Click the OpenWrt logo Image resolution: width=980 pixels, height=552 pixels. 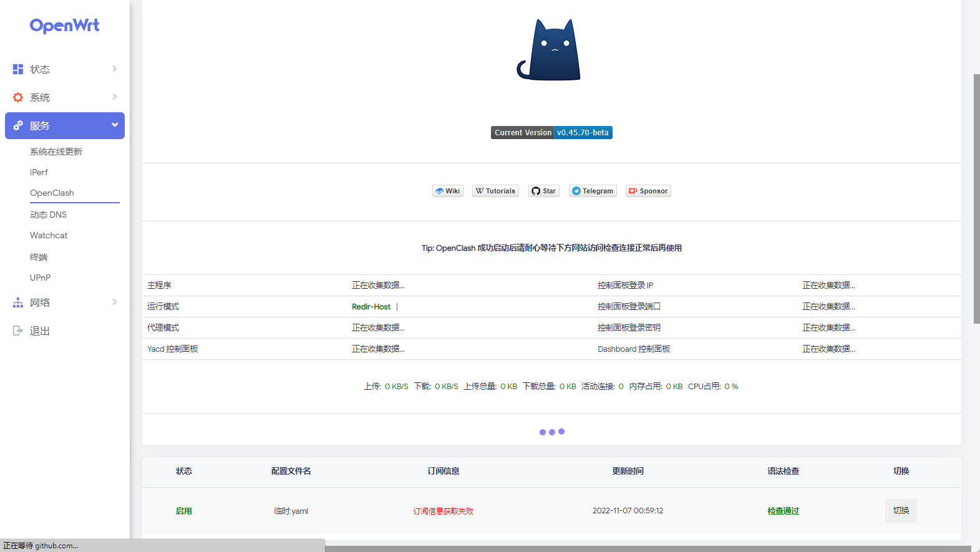tap(64, 26)
